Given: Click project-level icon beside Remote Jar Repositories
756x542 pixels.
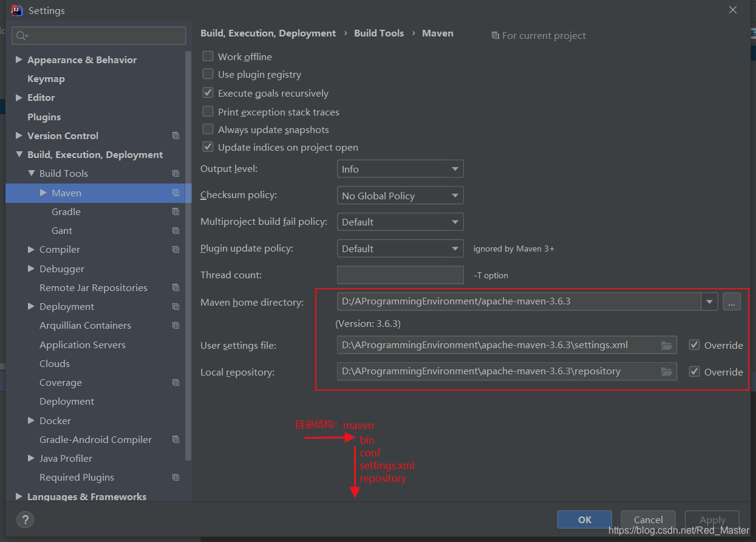Looking at the screenshot, I should point(175,287).
